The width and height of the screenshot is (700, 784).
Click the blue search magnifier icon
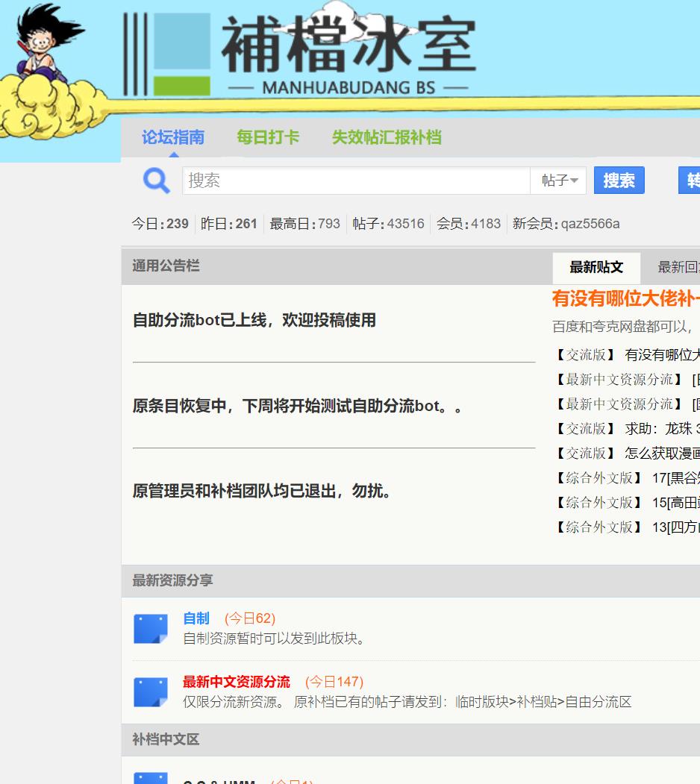coord(156,181)
